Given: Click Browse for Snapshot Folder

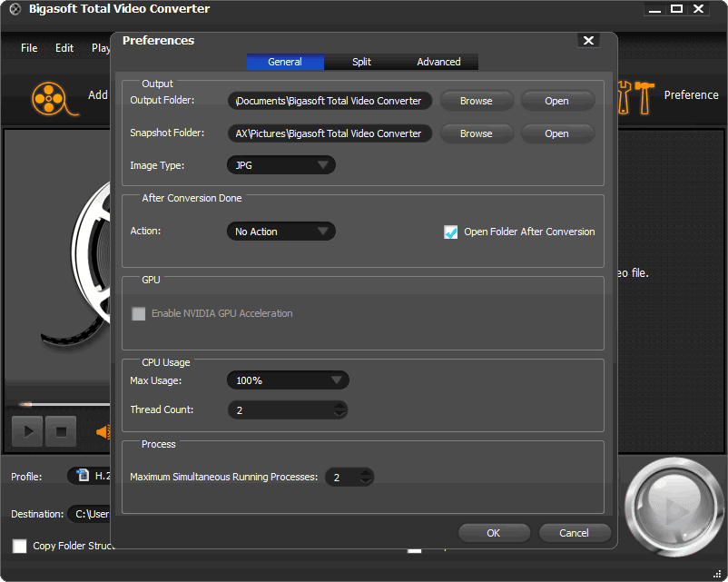Looking at the screenshot, I should coord(477,133).
